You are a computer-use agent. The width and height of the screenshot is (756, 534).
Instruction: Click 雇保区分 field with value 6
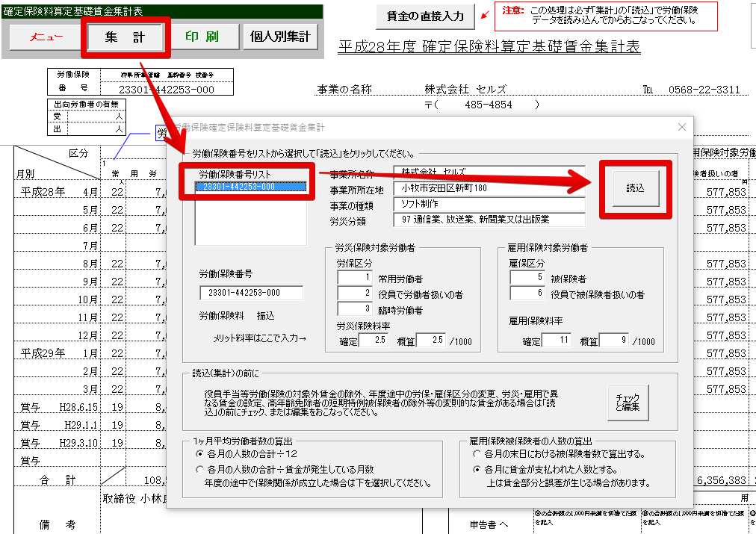pos(527,293)
